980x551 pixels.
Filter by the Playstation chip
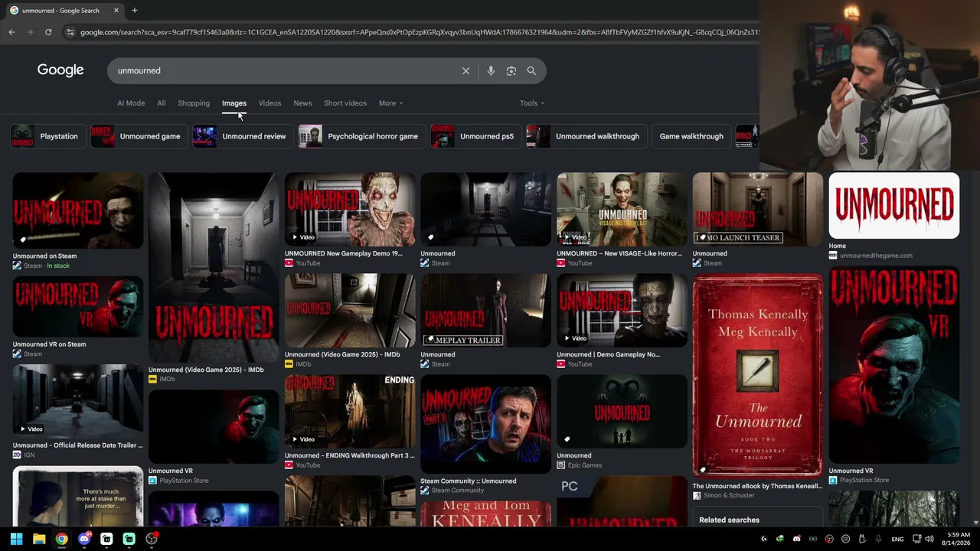47,136
